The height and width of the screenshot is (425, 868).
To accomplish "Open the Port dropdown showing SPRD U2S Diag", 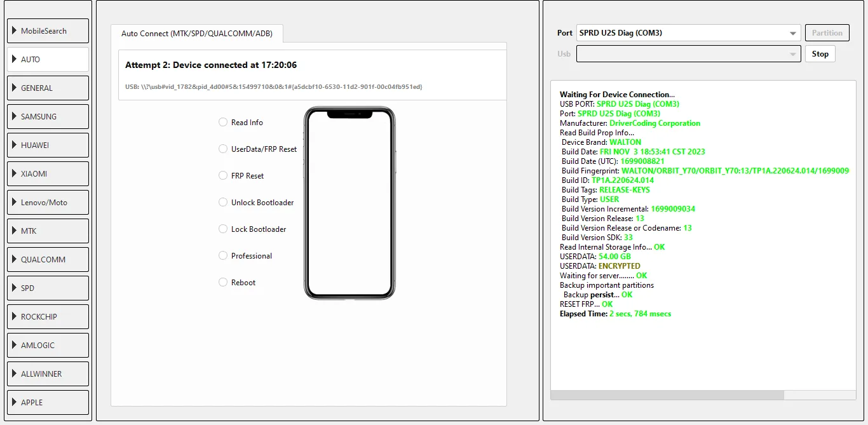I will click(x=688, y=33).
